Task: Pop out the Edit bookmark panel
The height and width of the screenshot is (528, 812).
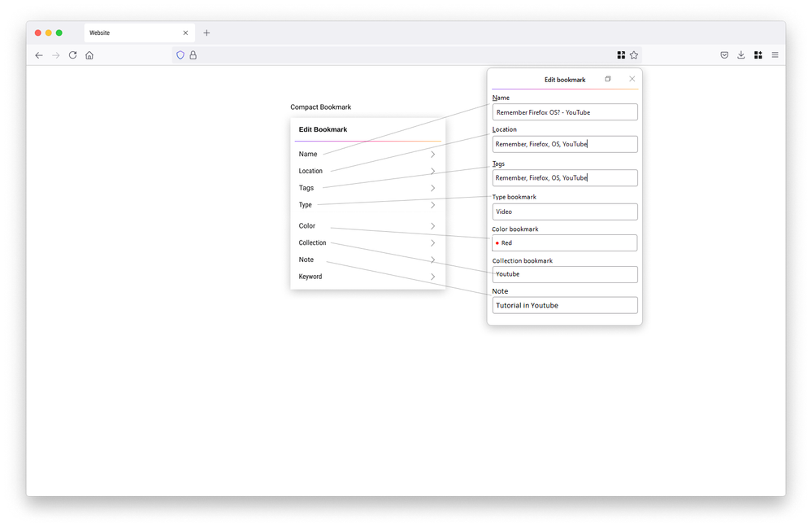Action: (607, 79)
